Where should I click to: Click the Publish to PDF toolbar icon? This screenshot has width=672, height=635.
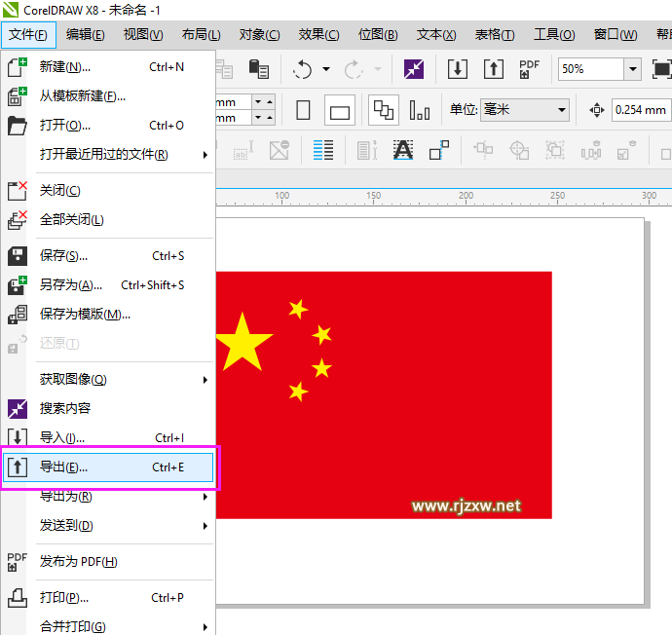pos(529,69)
